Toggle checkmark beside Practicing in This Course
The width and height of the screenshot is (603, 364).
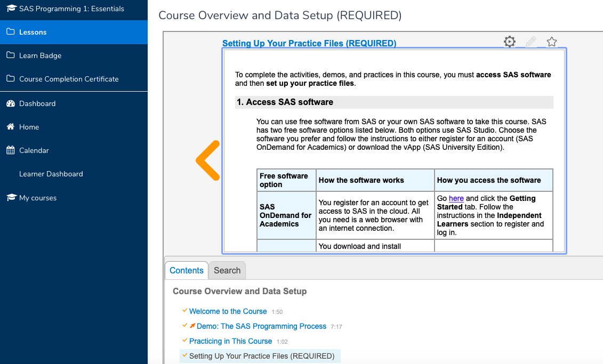[x=184, y=341]
